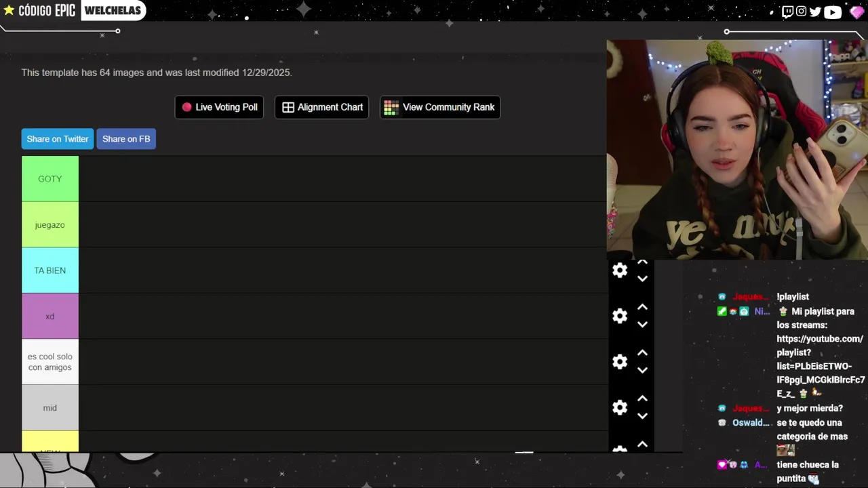Click the chat badge beside Oswald... username
The height and width of the screenshot is (488, 868).
tap(722, 422)
